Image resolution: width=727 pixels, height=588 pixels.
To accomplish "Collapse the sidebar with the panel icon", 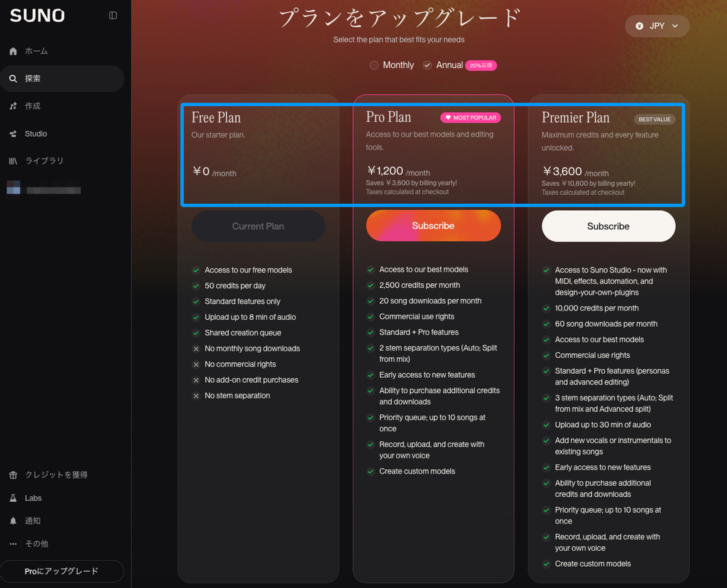I will [x=113, y=15].
